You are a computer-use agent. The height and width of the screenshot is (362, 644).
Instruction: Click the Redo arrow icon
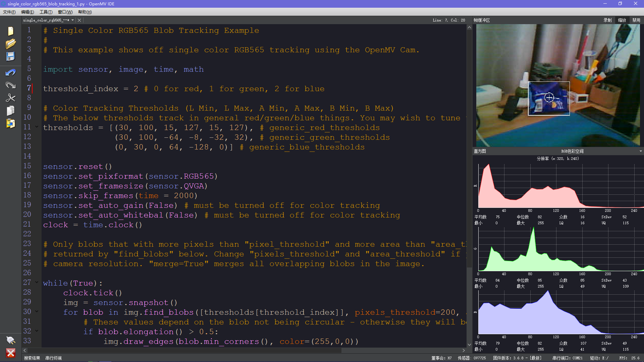point(10,85)
